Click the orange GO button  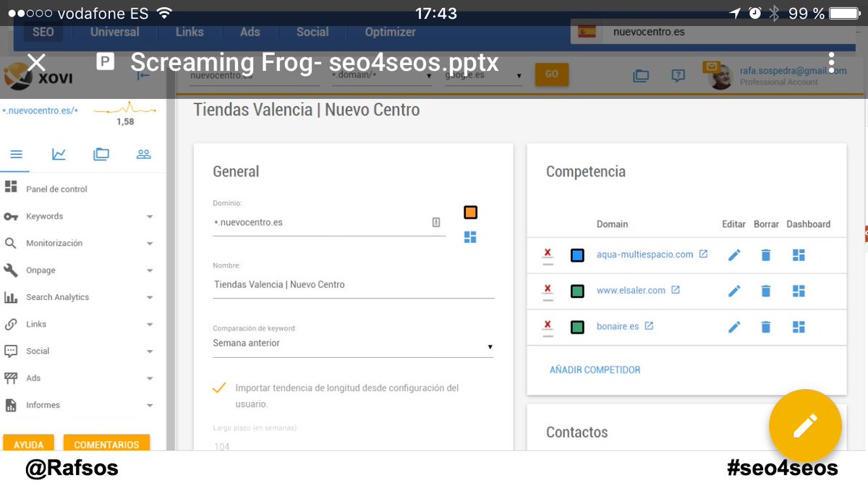click(552, 74)
